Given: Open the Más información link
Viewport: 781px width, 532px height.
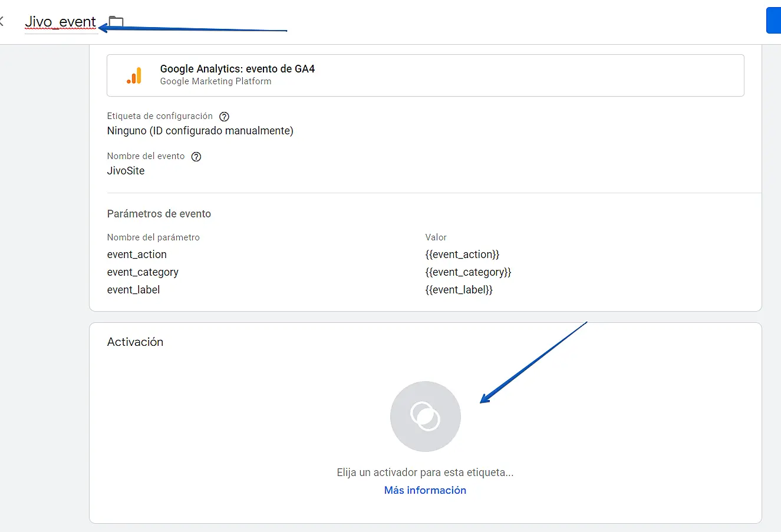Looking at the screenshot, I should tap(425, 490).
